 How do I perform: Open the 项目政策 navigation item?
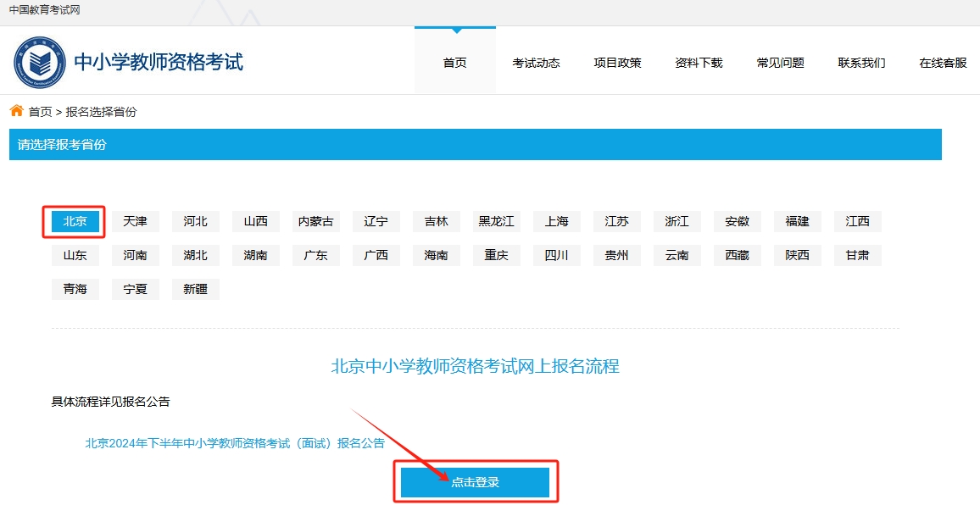617,63
